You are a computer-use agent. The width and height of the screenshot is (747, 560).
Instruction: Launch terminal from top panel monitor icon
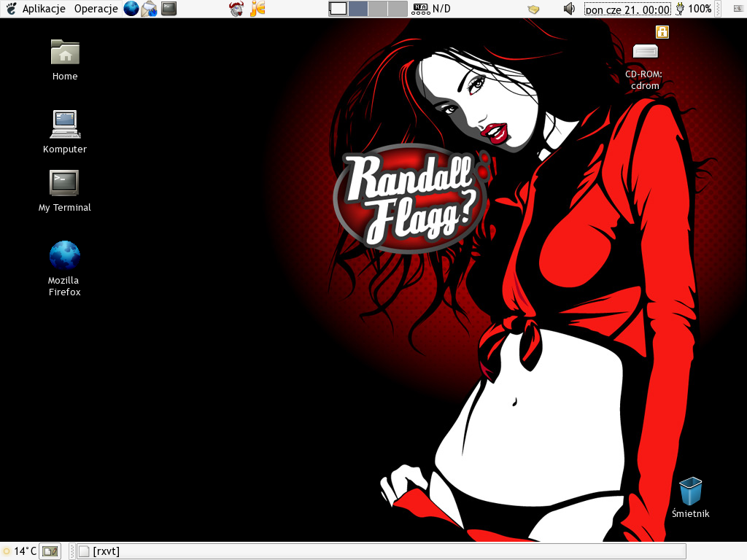pos(169,9)
